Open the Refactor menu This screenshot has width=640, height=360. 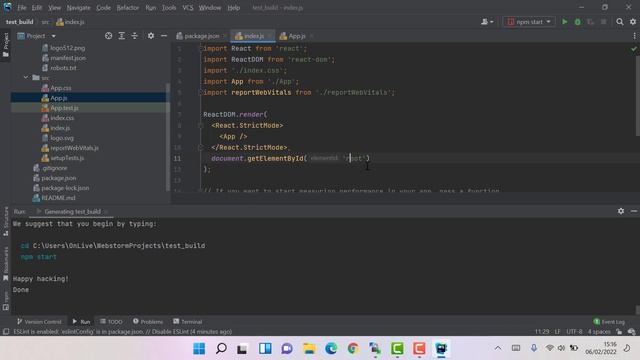tap(127, 7)
